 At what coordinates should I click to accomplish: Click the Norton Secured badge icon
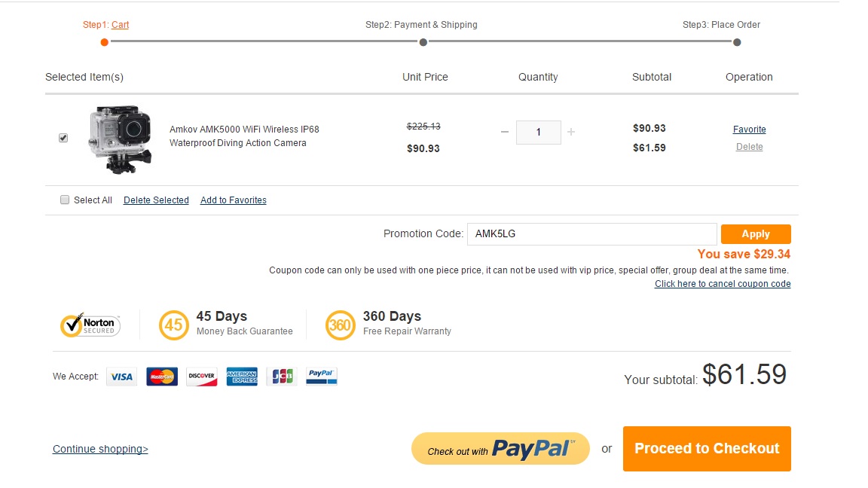90,325
